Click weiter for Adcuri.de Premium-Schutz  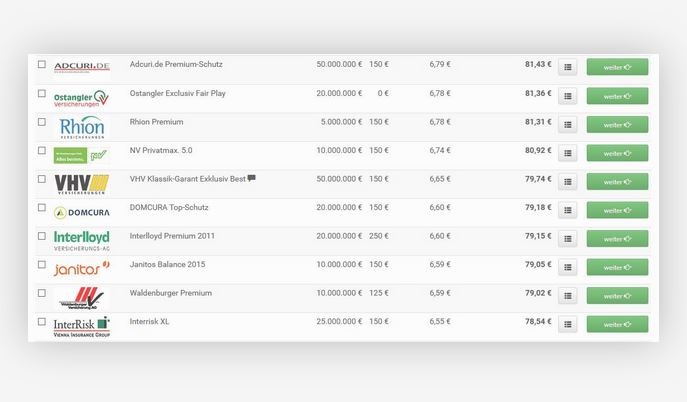click(617, 67)
